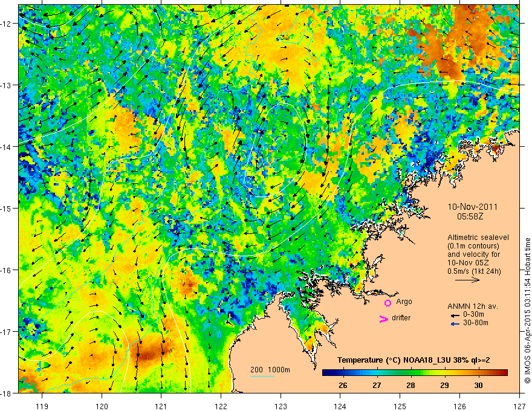Click the blue 30-80m ANMN arrow
532x411 pixels.
pos(455,324)
